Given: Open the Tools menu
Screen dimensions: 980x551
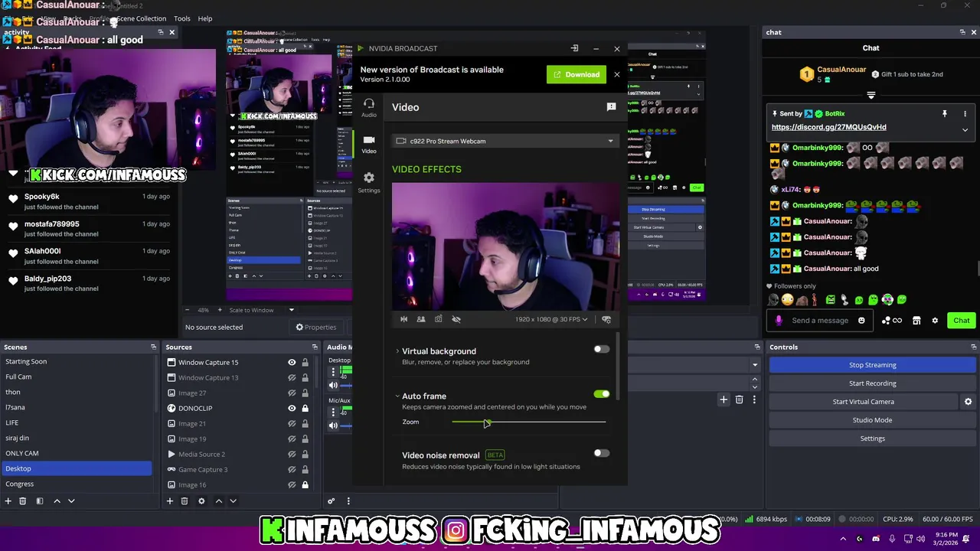Looking at the screenshot, I should pos(181,18).
